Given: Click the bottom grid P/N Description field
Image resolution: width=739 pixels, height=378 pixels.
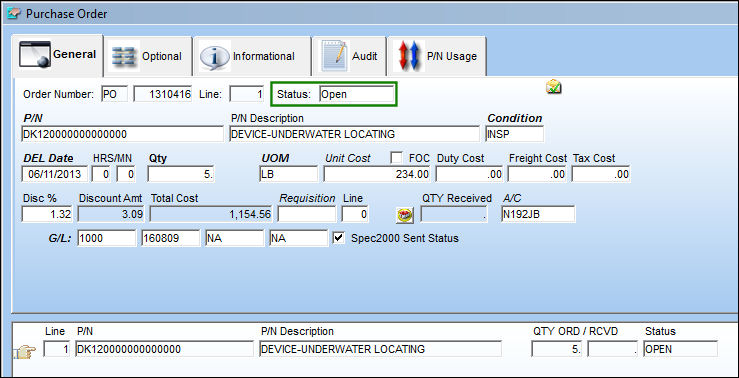Looking at the screenshot, I should point(380,349).
